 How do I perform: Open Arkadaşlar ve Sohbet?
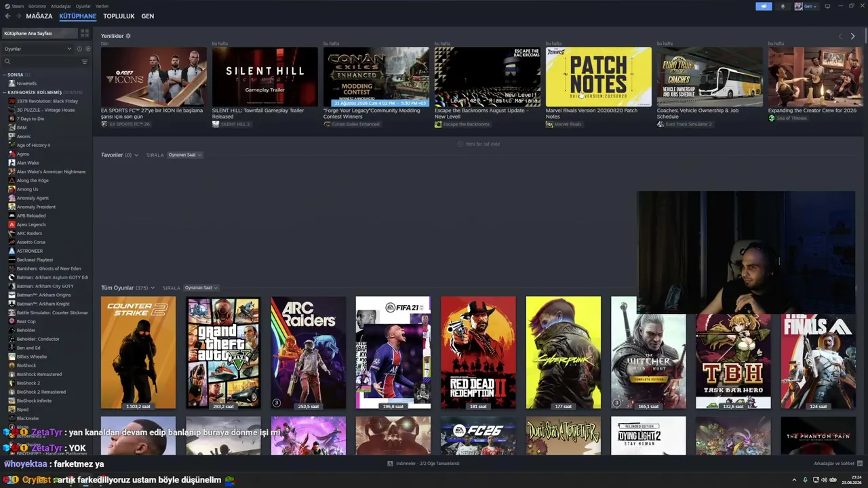pyautogui.click(x=837, y=464)
